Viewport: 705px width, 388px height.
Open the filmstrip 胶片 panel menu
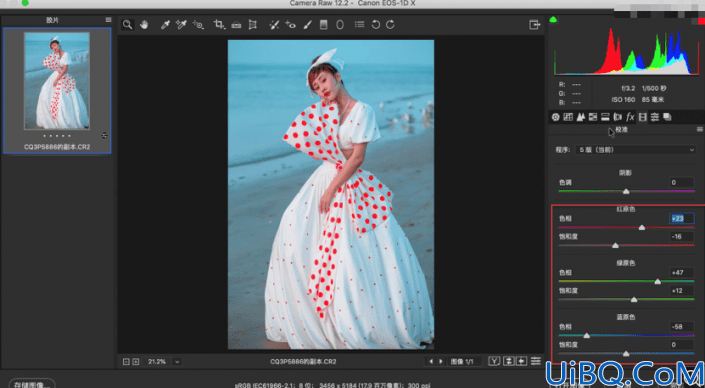(x=108, y=20)
